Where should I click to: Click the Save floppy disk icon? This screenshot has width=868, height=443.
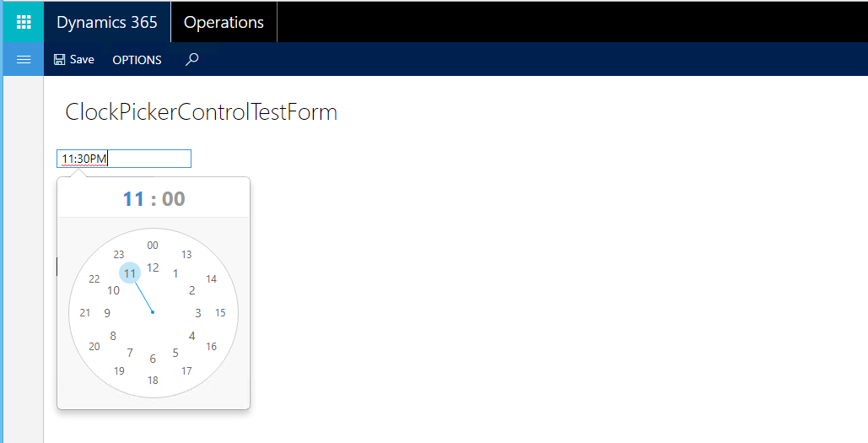(59, 60)
